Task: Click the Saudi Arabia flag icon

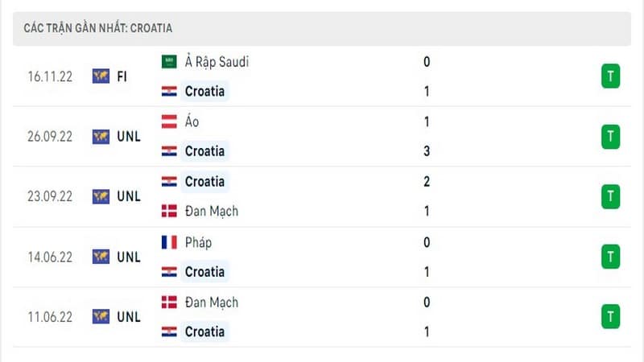Action: tap(169, 62)
